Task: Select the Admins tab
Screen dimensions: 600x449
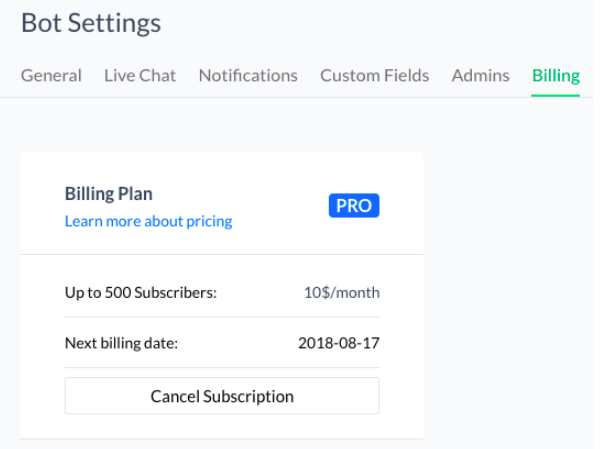Action: tap(480, 75)
